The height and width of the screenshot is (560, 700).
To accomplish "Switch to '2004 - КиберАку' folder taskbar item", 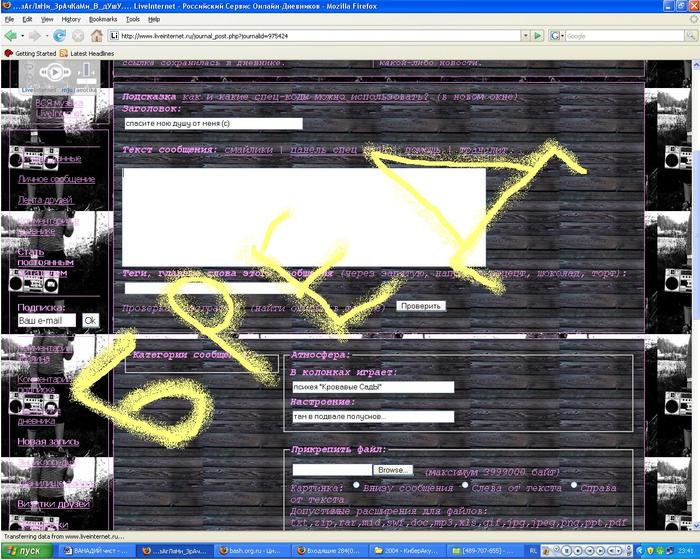I will 408,551.
